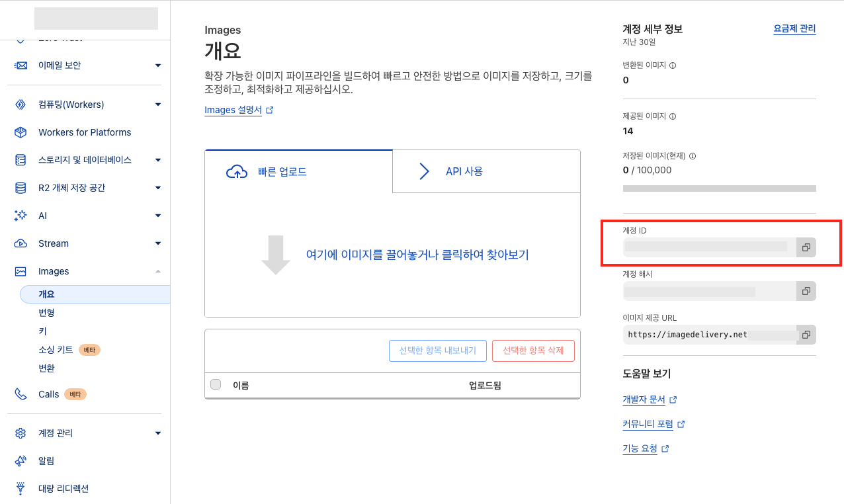Tick the select-all checkbox beside 이름
The image size is (844, 504).
point(216,384)
